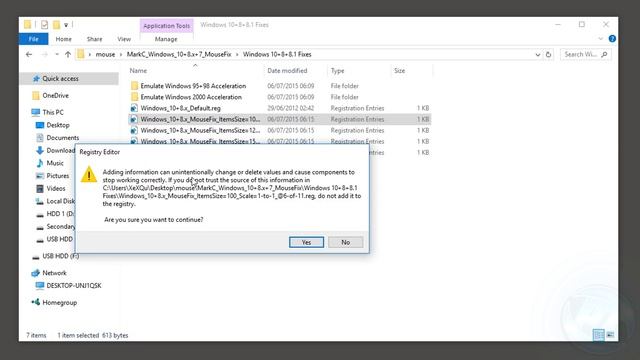Click the Windows 2000 folder icon
Viewport: 640px width, 360px height.
click(134, 97)
